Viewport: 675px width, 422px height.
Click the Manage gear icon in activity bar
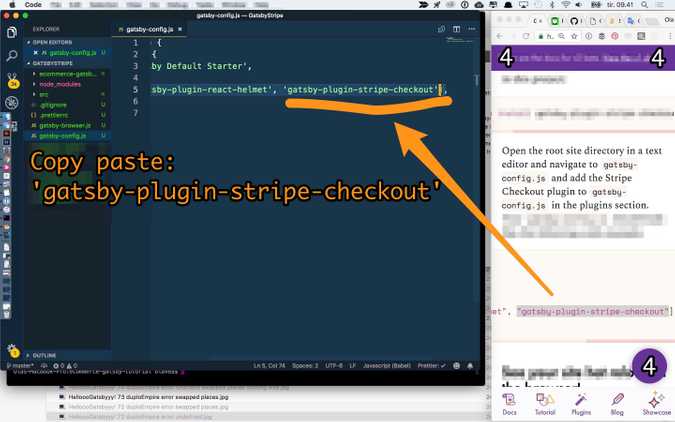[12, 350]
